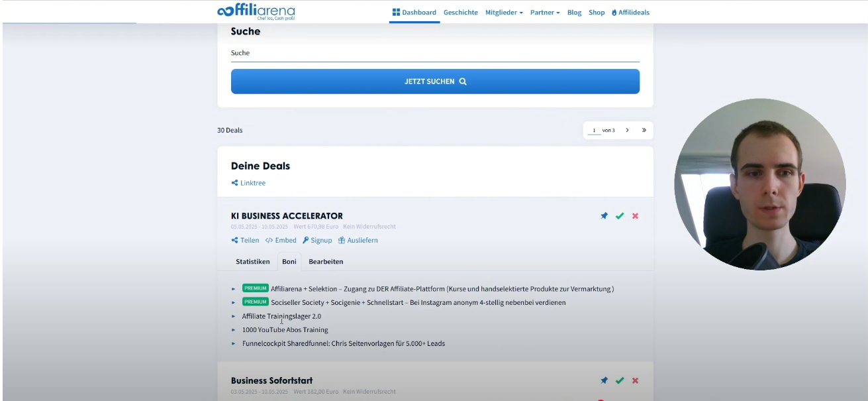
Task: Open Affilideals in the navigation
Action: (x=630, y=12)
